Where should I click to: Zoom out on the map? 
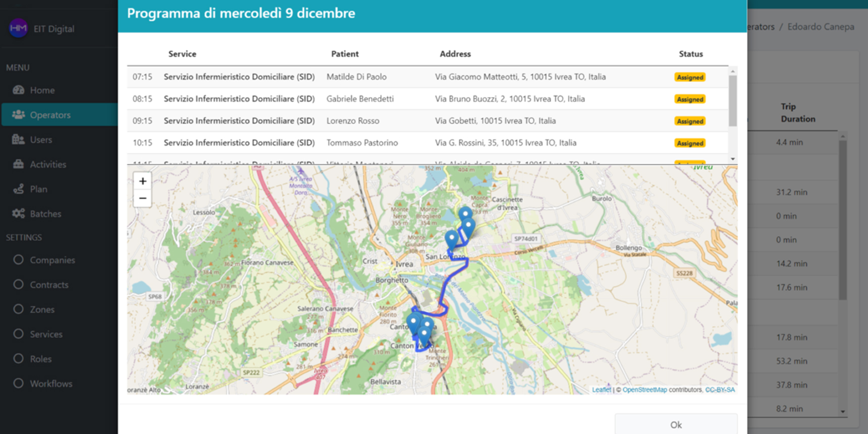pyautogui.click(x=143, y=198)
